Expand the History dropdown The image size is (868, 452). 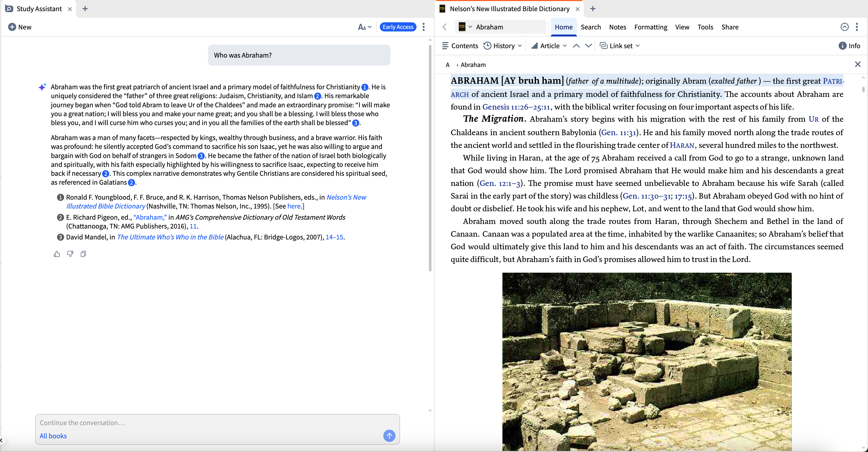coord(503,46)
